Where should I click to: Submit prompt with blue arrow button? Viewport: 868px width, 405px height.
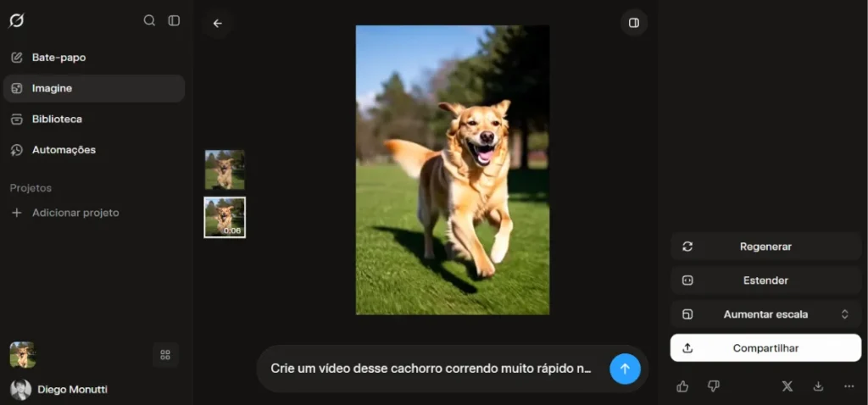625,369
